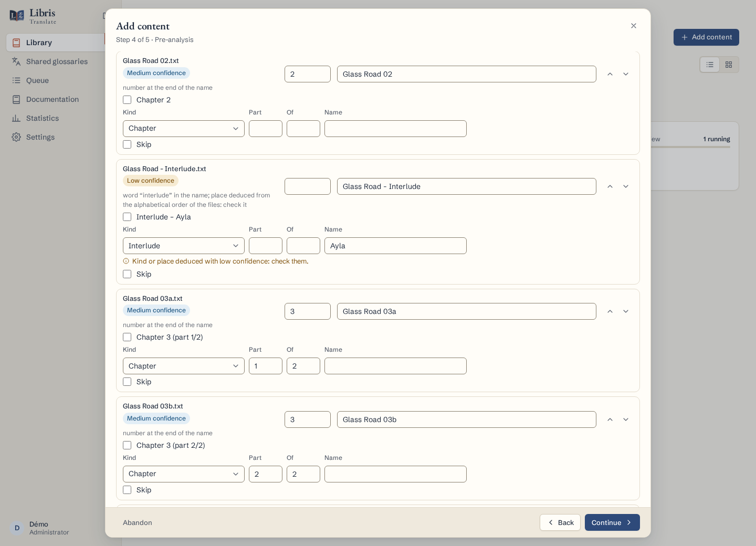Open the Library section

(56, 43)
